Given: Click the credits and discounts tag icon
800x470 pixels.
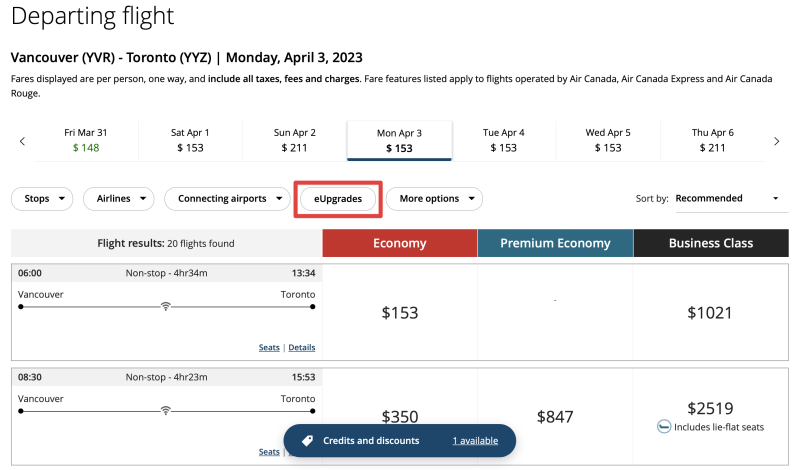Looking at the screenshot, I should (308, 440).
